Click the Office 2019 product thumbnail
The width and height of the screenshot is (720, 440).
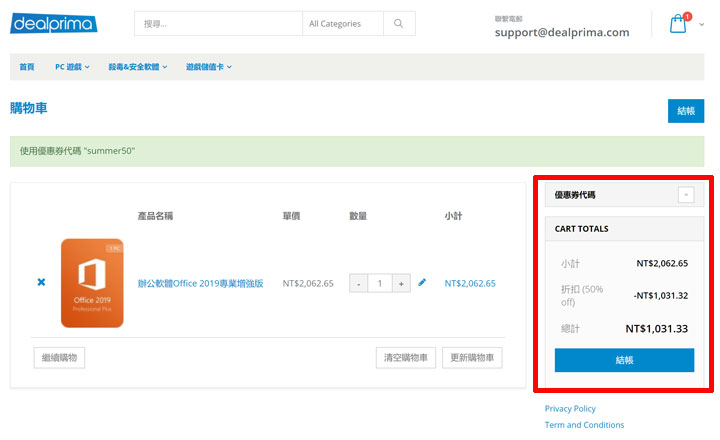point(92,283)
